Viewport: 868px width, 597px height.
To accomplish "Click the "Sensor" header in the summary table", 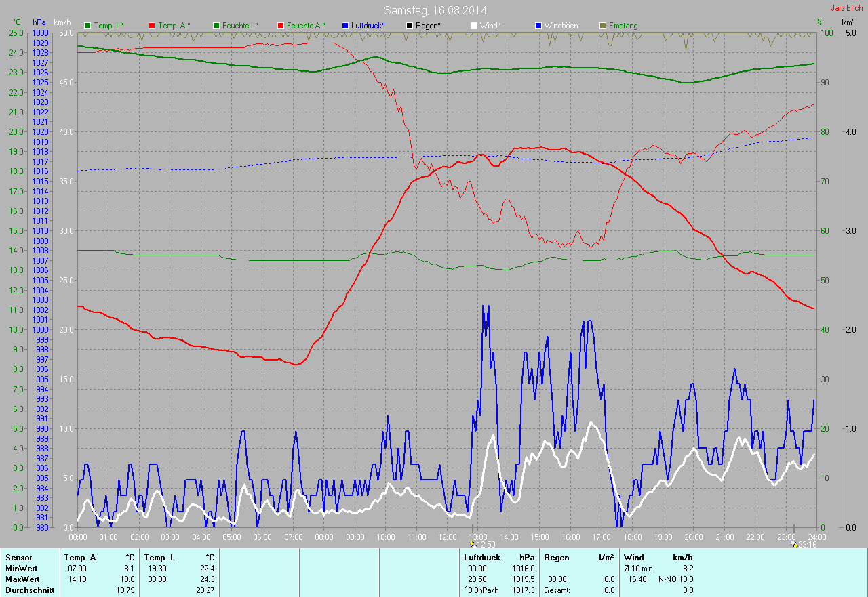I will (x=19, y=558).
